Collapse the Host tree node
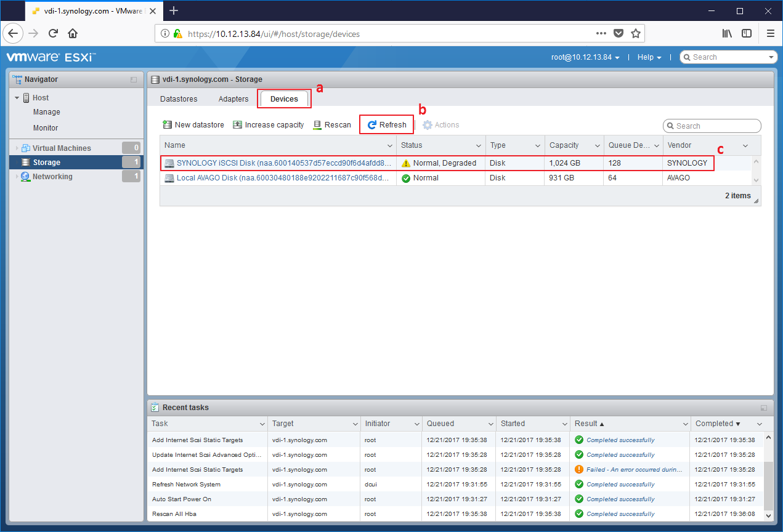This screenshot has width=783, height=532. (17, 98)
